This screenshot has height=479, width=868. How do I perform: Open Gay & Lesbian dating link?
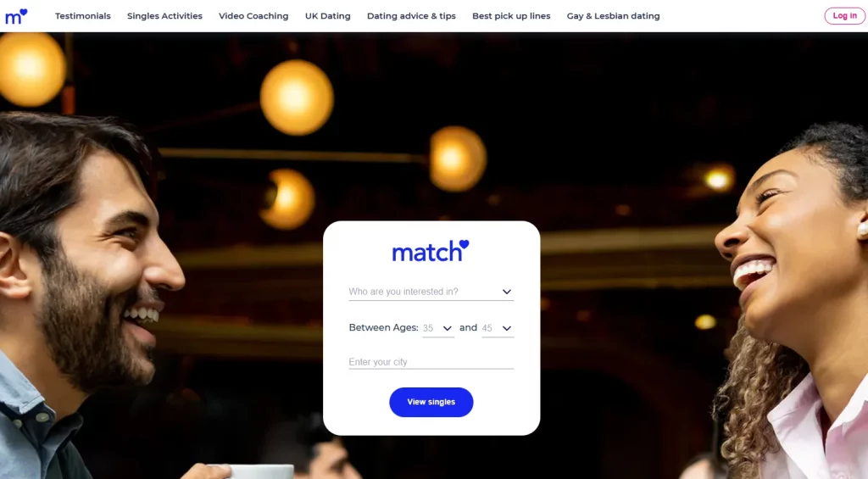[613, 16]
